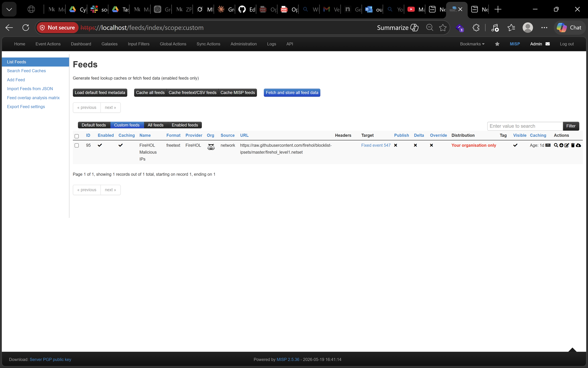Click the scroll-to-top arrow at bottom right
Viewport: 588px width, 368px height.
572,350
